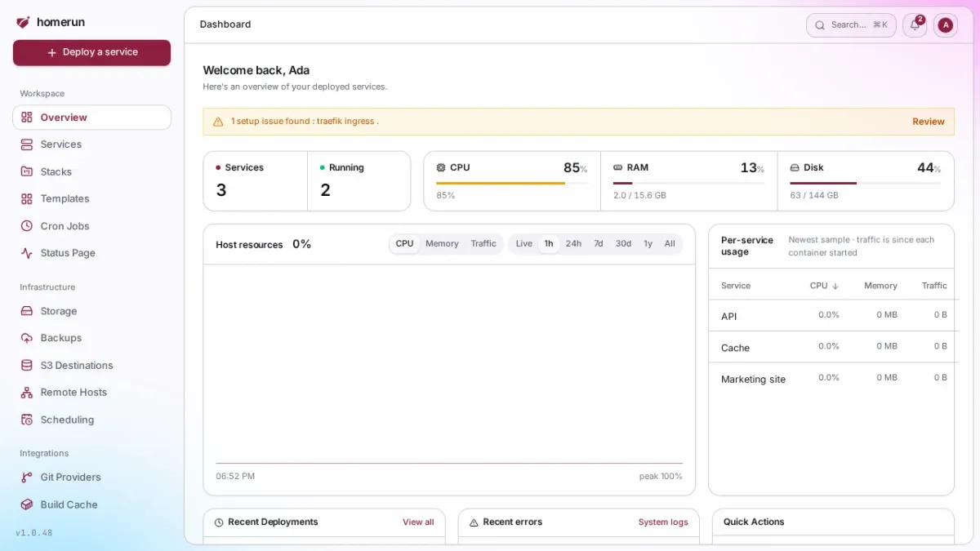Click version v1.0.48 text
This screenshot has width=980, height=551.
(x=34, y=533)
